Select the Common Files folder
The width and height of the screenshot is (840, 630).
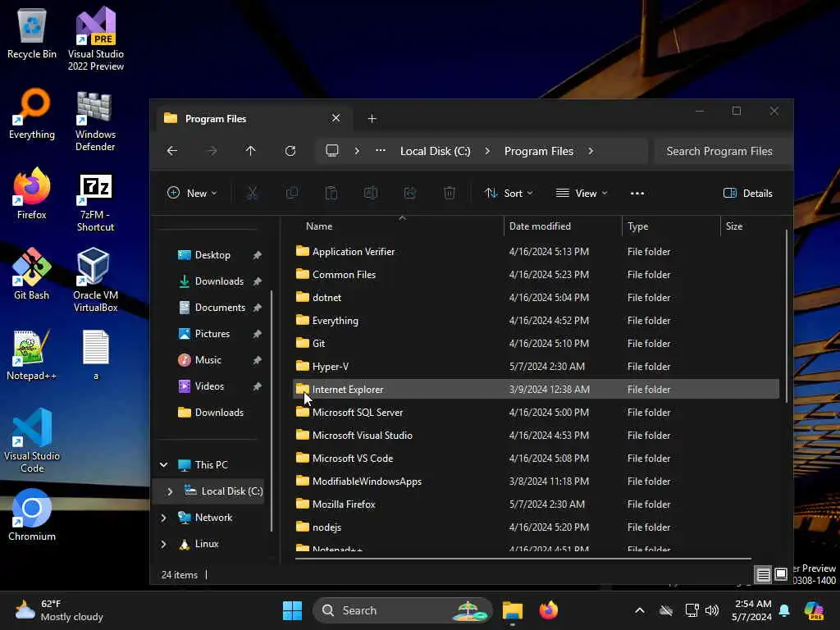coord(536,275)
